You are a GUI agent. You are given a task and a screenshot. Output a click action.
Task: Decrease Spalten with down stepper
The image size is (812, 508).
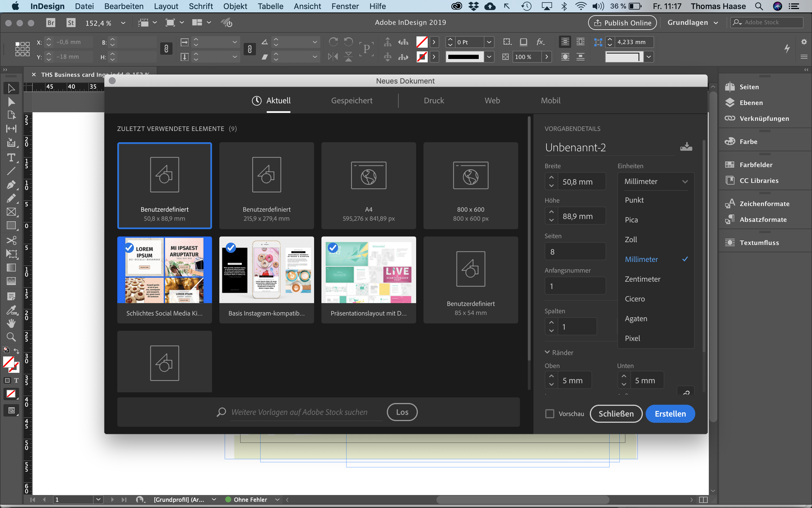[x=551, y=330]
